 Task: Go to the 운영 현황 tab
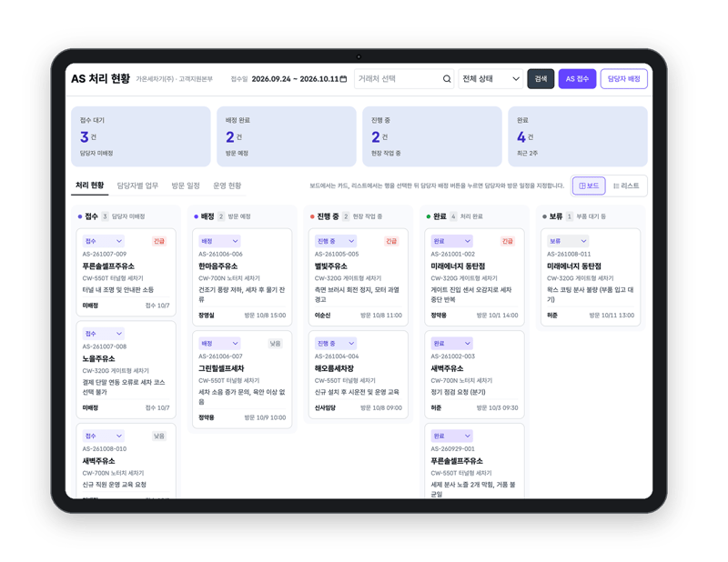227,186
